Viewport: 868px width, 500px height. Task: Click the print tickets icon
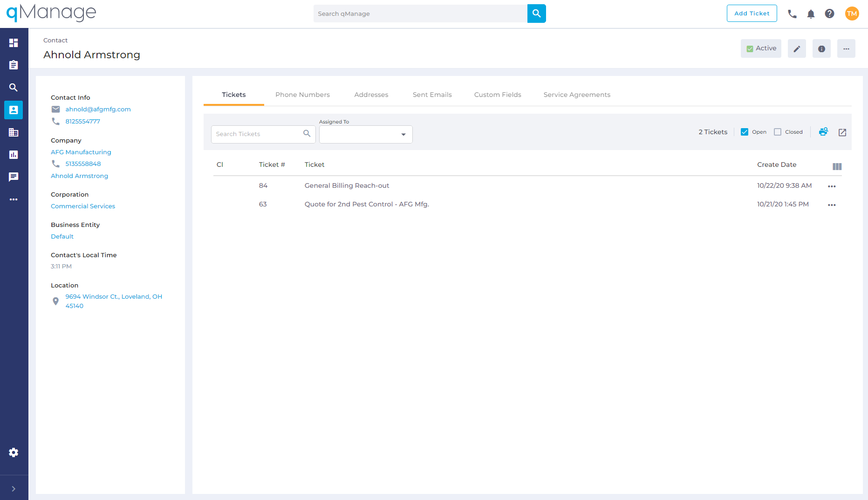click(823, 132)
